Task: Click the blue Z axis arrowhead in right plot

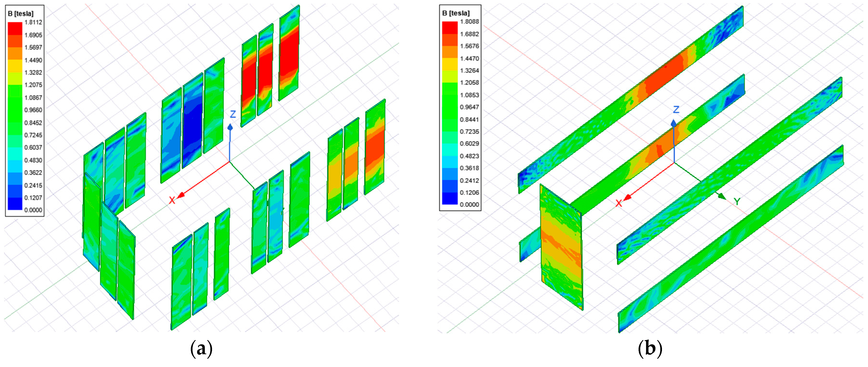Action: 674,123
